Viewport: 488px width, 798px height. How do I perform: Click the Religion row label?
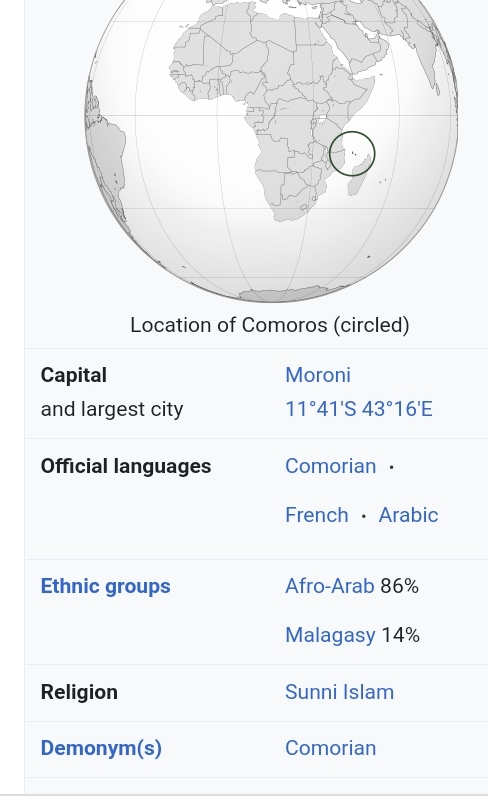(79, 692)
